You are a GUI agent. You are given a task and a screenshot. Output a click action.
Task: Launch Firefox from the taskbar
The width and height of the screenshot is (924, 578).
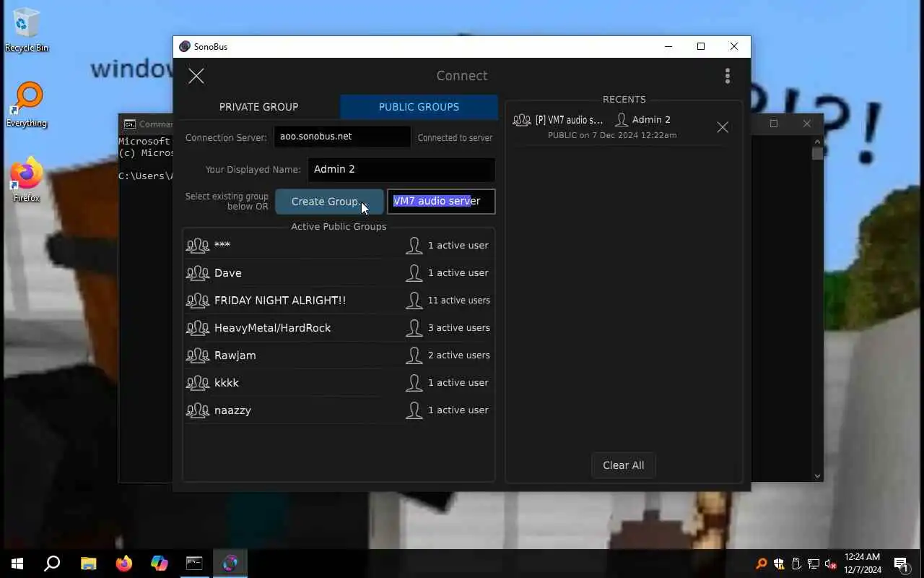(x=124, y=564)
